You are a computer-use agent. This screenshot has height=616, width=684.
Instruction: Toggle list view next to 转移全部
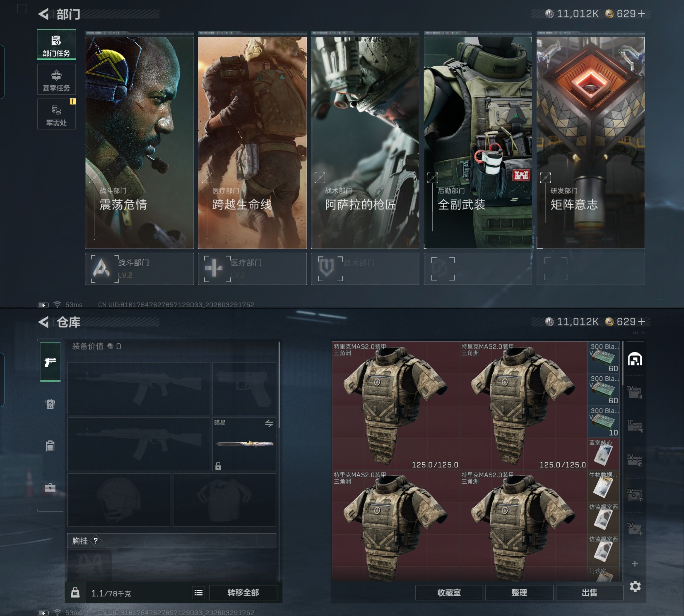[199, 592]
